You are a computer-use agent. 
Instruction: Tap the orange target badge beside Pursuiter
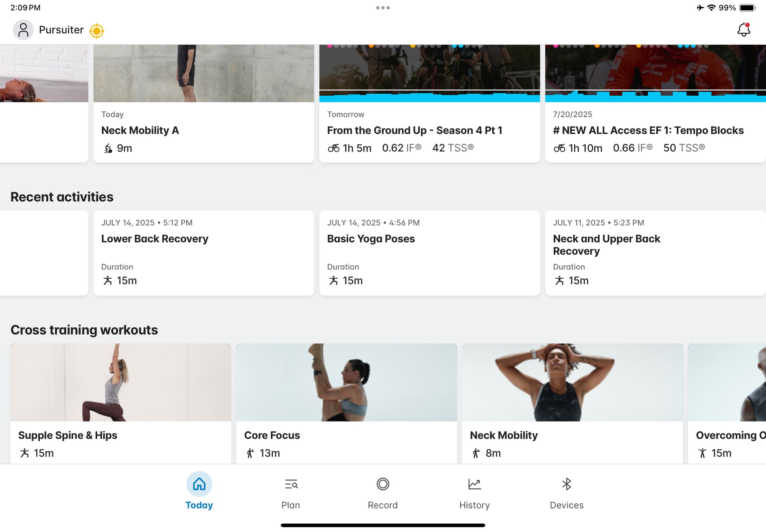click(97, 31)
